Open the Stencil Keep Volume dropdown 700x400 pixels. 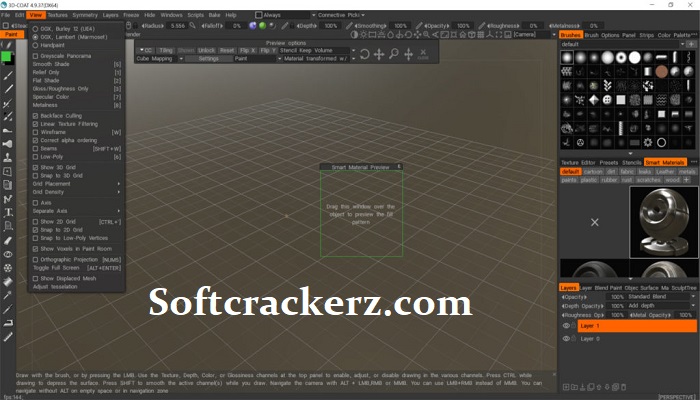(x=317, y=50)
